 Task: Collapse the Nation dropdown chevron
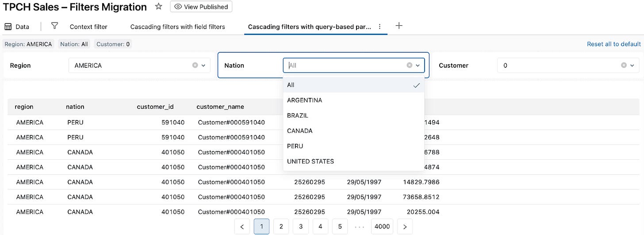click(418, 65)
